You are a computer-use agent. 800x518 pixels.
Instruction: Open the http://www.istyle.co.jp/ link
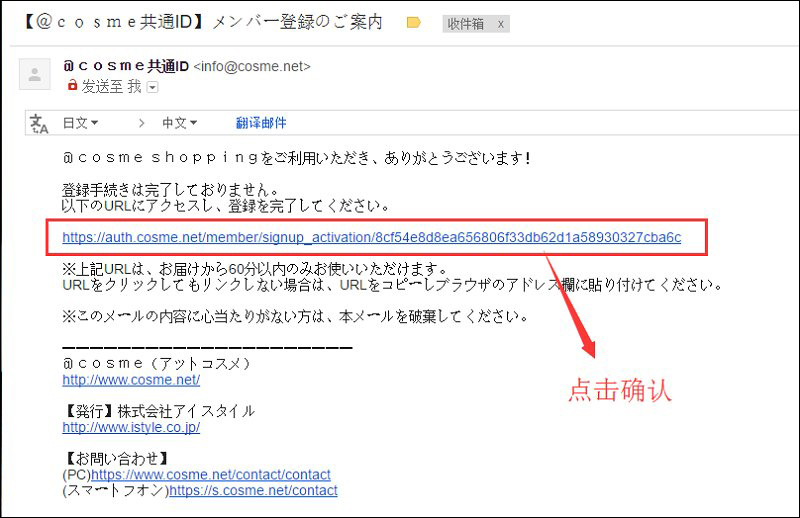[x=131, y=427]
